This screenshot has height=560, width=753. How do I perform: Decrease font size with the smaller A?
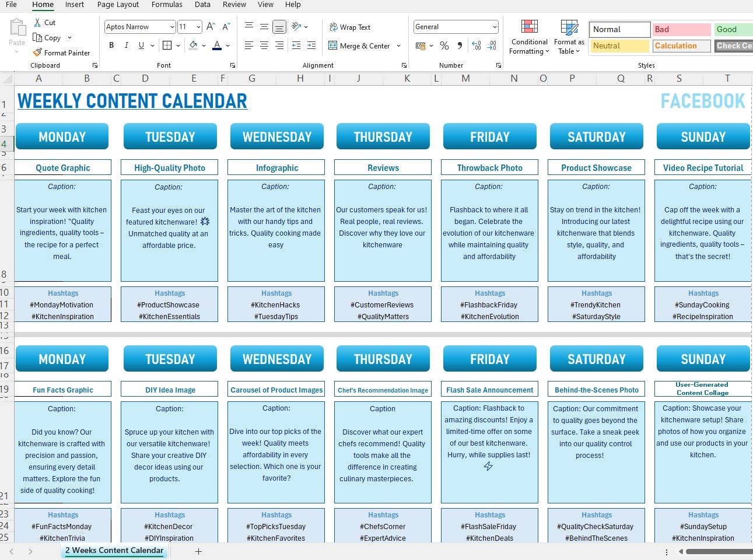226,27
